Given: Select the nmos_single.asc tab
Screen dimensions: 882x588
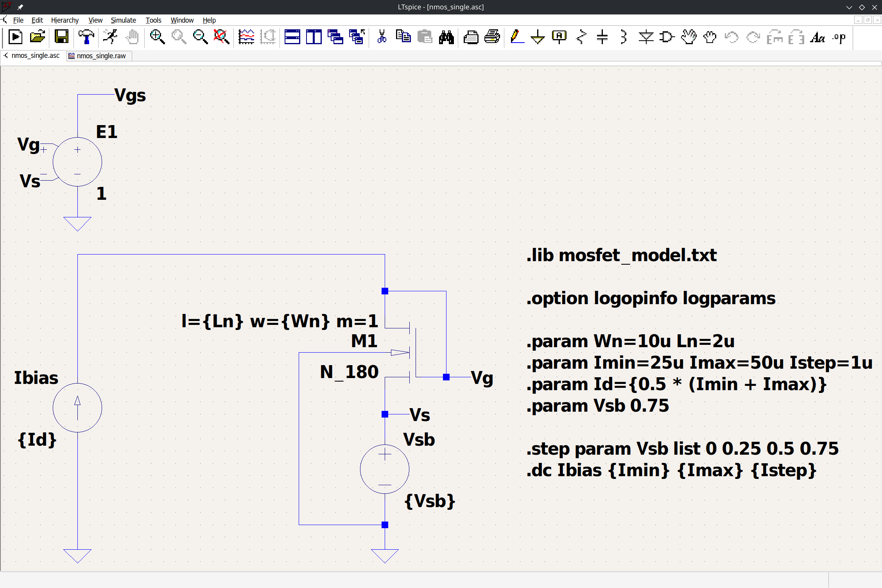Looking at the screenshot, I should [35, 56].
